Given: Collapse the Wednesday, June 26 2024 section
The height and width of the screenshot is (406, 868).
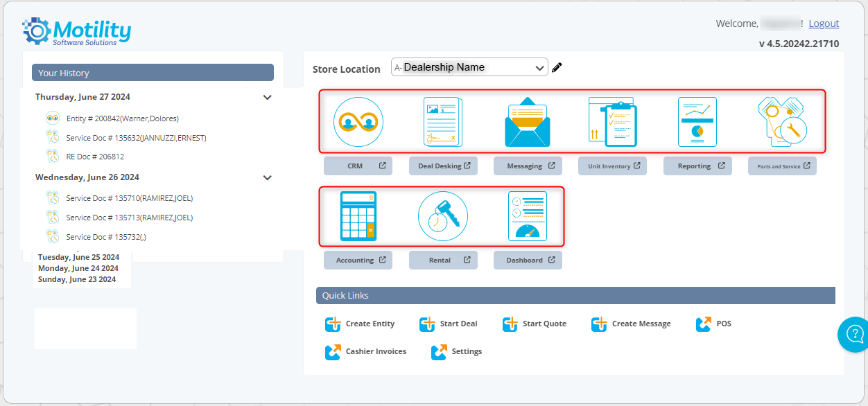Looking at the screenshot, I should 268,178.
